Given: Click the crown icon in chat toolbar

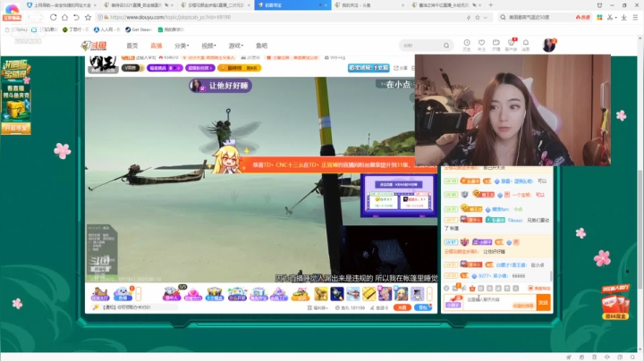Looking at the screenshot, I should [x=472, y=289].
